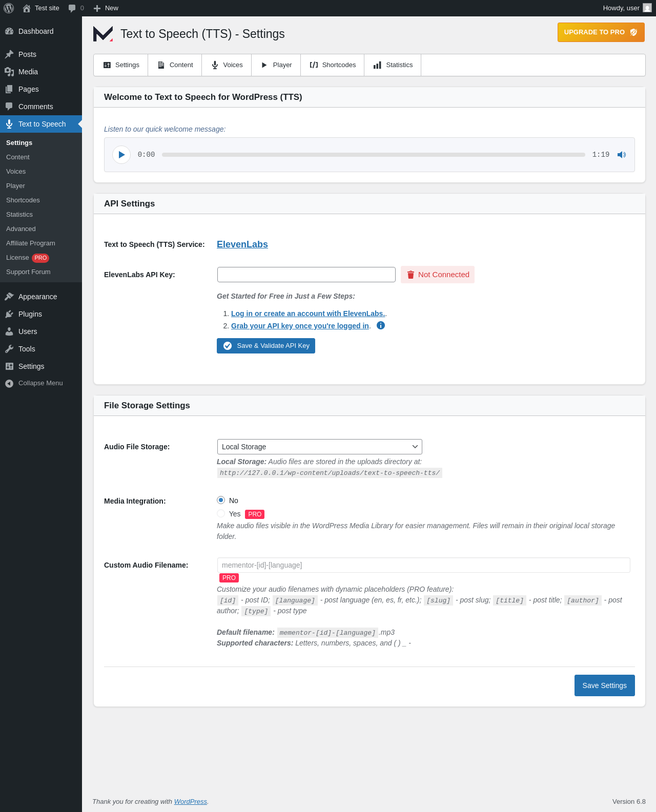
Task: Click the New content plus button
Action: pyautogui.click(x=106, y=8)
